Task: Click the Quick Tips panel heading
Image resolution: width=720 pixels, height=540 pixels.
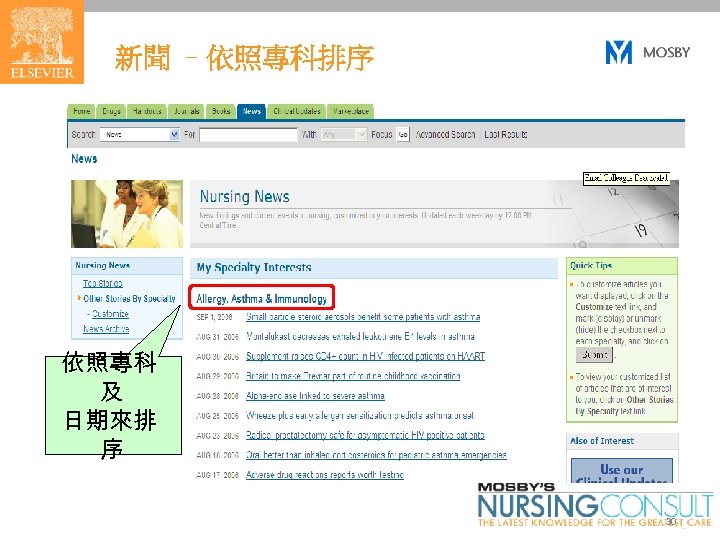Action: 591,265
